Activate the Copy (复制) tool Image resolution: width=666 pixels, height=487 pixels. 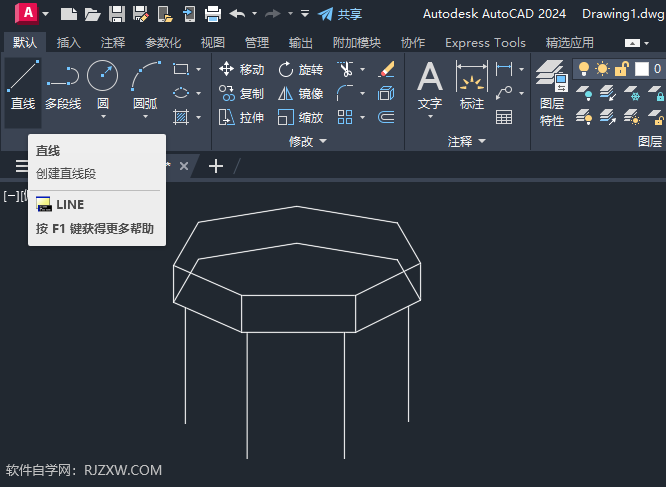pyautogui.click(x=242, y=93)
